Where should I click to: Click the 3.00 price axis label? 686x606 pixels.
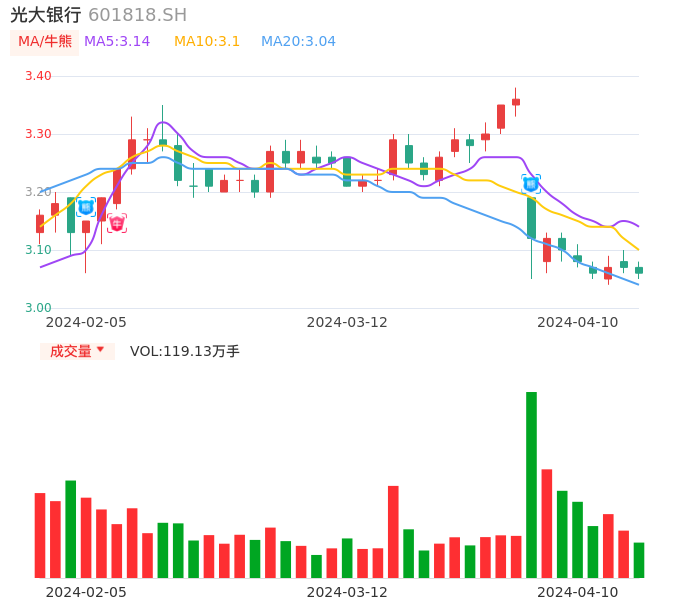pos(38,308)
